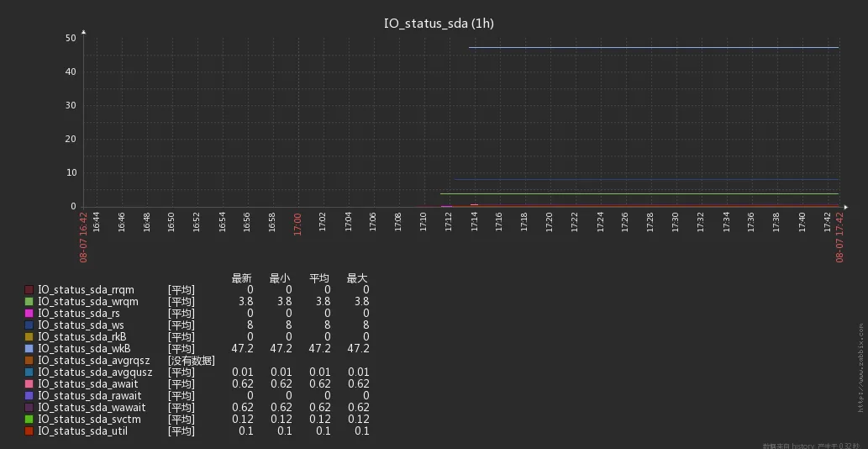Select the IO_status_sda_wkB legend label
868x449 pixels.
point(84,349)
